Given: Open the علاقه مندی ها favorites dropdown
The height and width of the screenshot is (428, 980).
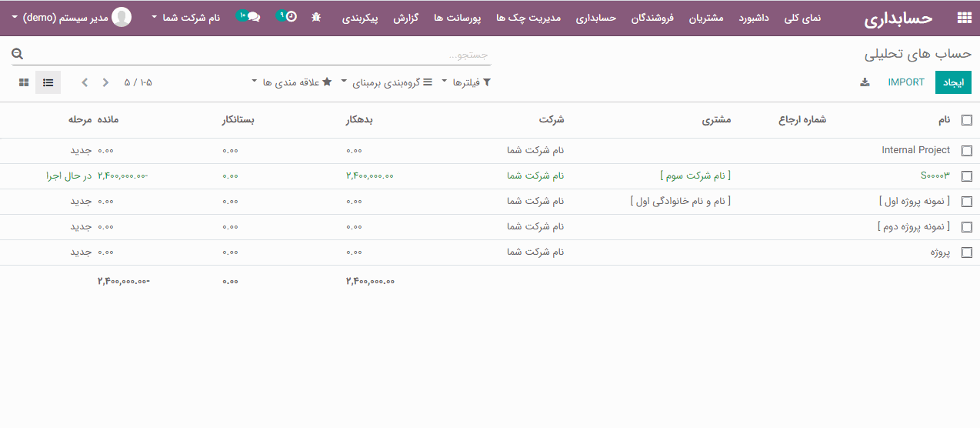Looking at the screenshot, I should (x=292, y=82).
